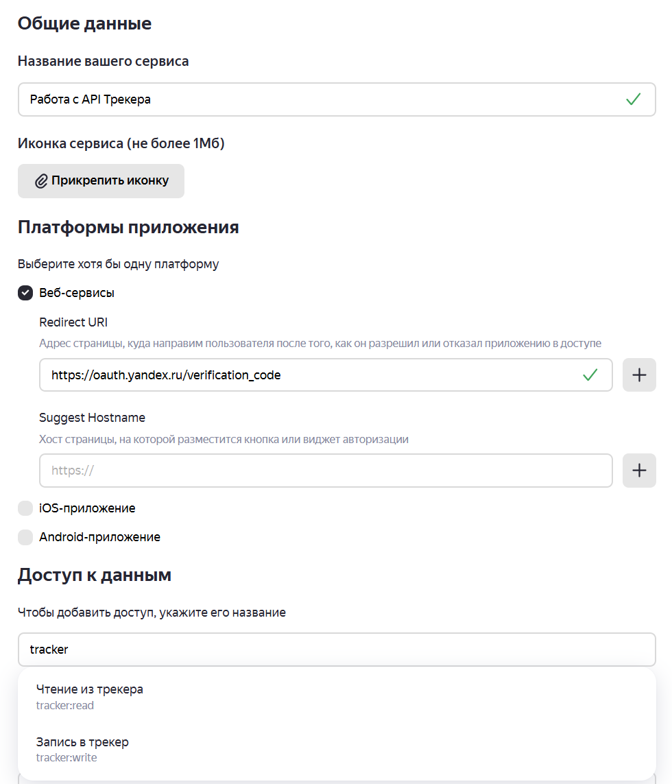
Task: Uncheck the Веб-сервисы checkbox
Action: pyautogui.click(x=25, y=293)
